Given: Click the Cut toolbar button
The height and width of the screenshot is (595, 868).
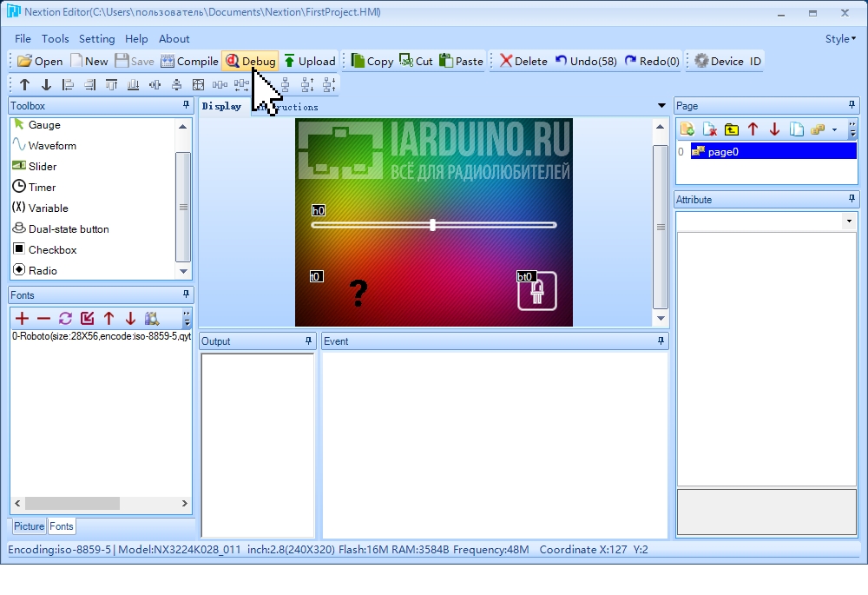Looking at the screenshot, I should (x=417, y=61).
